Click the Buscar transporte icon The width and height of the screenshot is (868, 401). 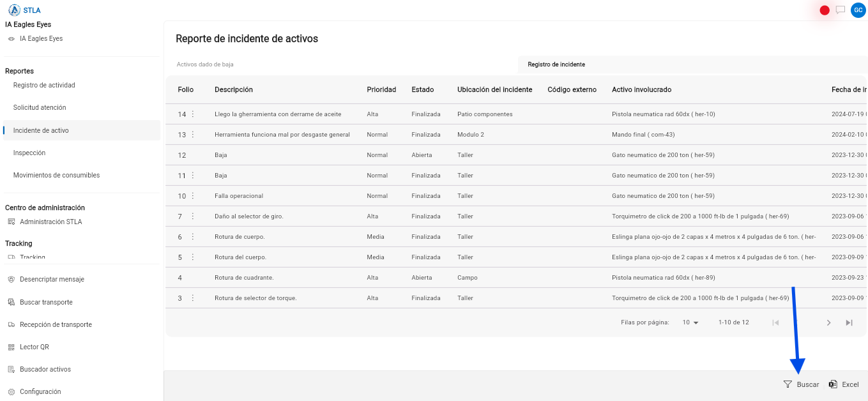pos(11,303)
